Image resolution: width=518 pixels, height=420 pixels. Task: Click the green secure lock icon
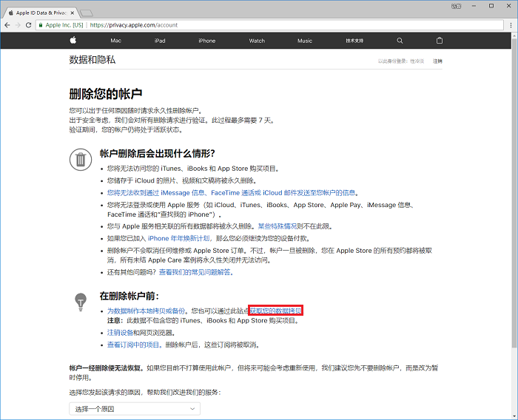point(41,25)
